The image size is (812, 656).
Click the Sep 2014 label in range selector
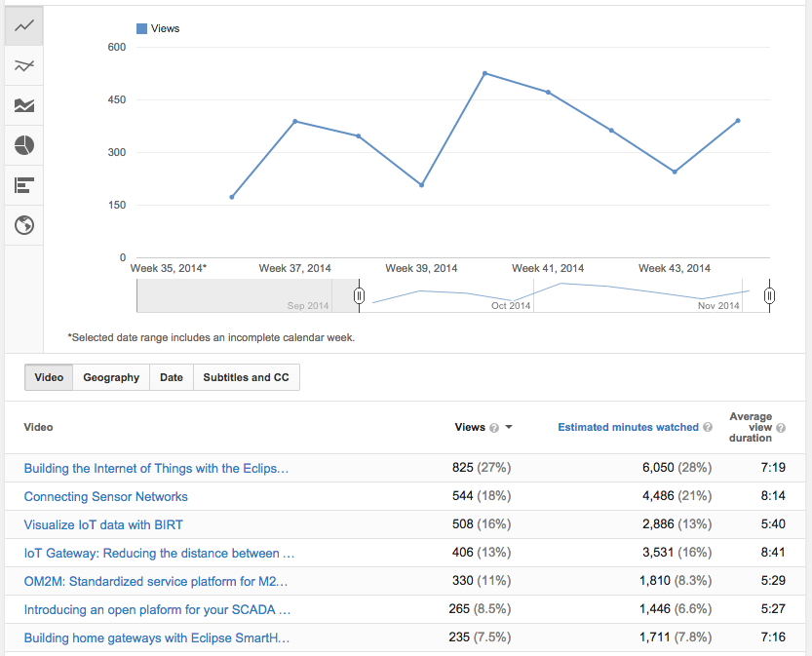(x=308, y=305)
